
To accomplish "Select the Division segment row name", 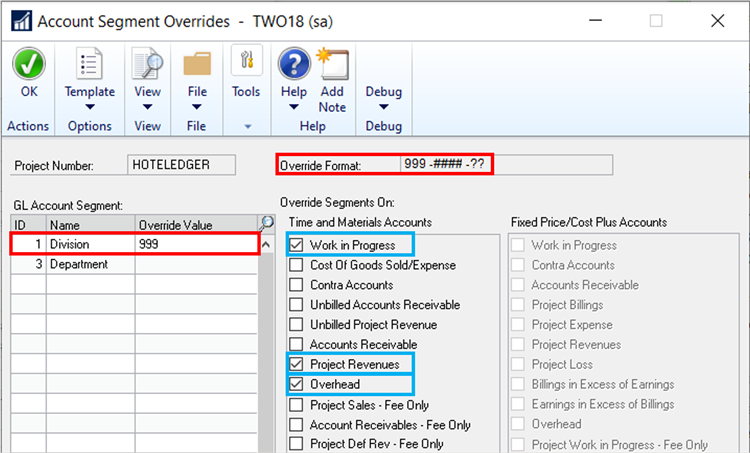I will click(90, 244).
